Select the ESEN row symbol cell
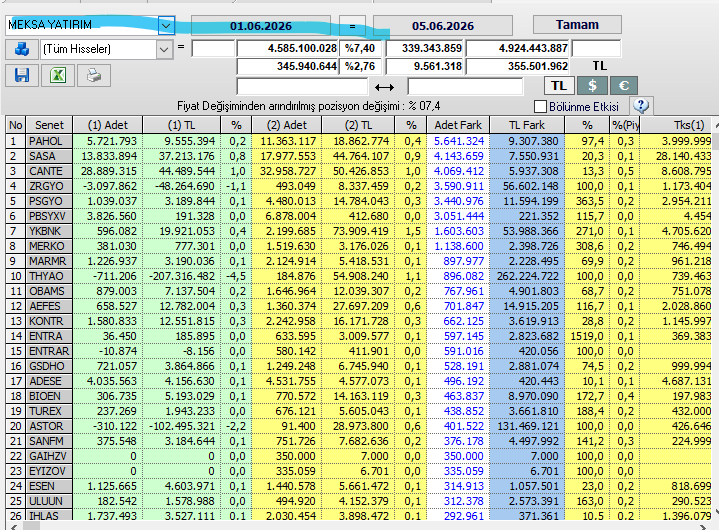Image resolution: width=719 pixels, height=530 pixels. click(49, 486)
